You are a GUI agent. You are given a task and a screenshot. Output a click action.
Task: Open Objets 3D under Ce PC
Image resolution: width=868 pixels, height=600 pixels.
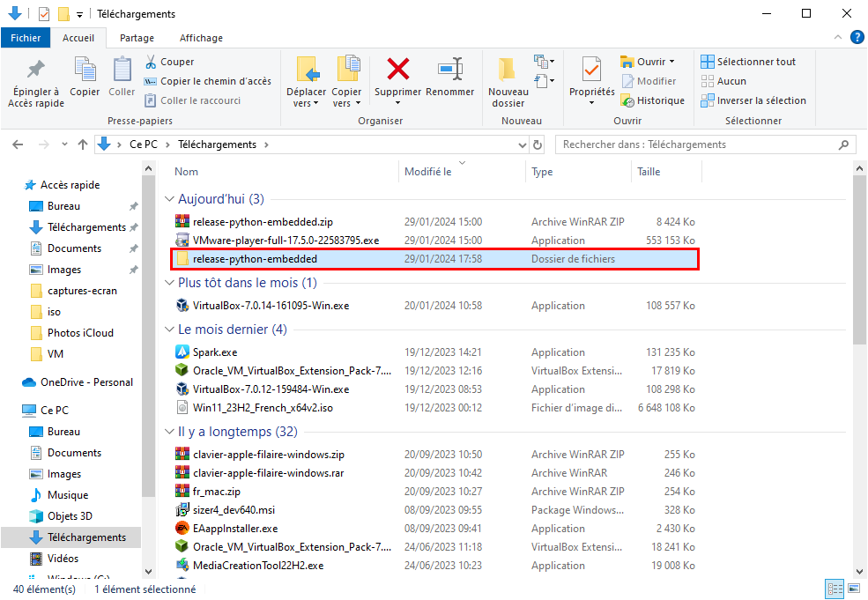[x=70, y=516]
